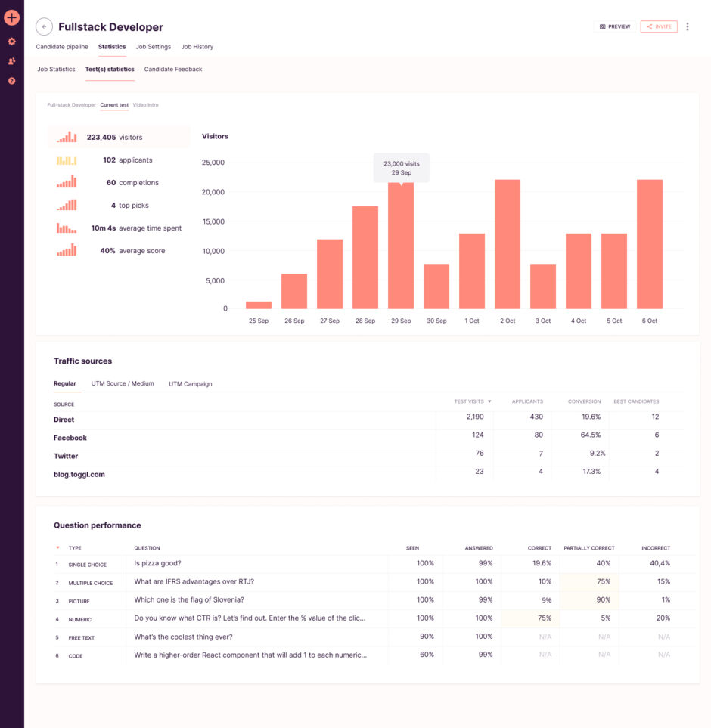Switch to the UTM Campaign tab

190,383
